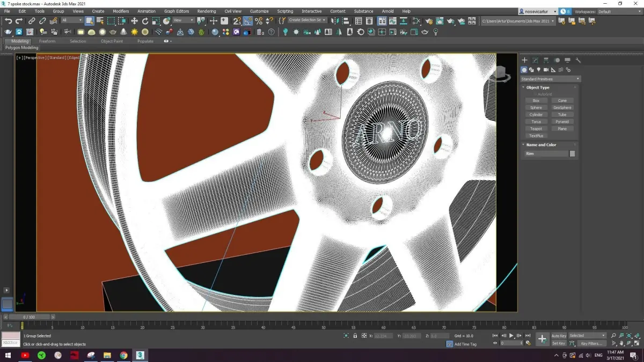Image resolution: width=644 pixels, height=362 pixels.
Task: Switch to the Hierarchy panel tab icon
Action: coord(546,60)
